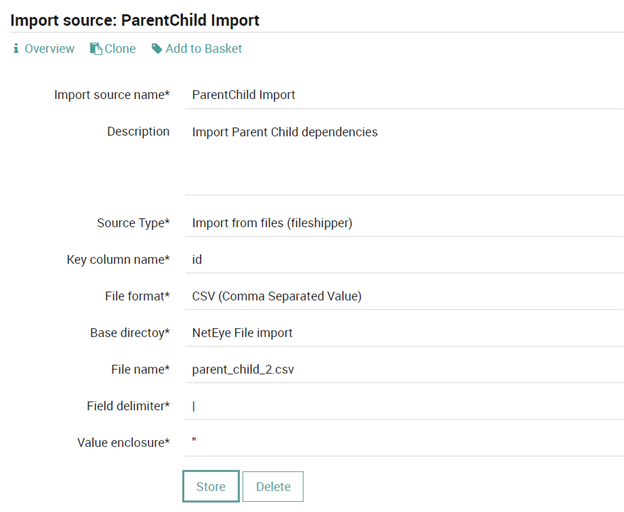Click the Clone copy icon
Image resolution: width=624 pixels, height=512 pixels.
96,49
